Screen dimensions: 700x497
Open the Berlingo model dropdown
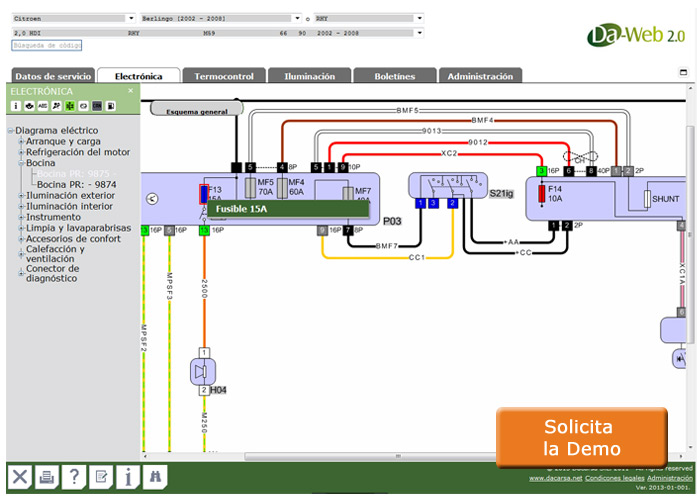296,18
